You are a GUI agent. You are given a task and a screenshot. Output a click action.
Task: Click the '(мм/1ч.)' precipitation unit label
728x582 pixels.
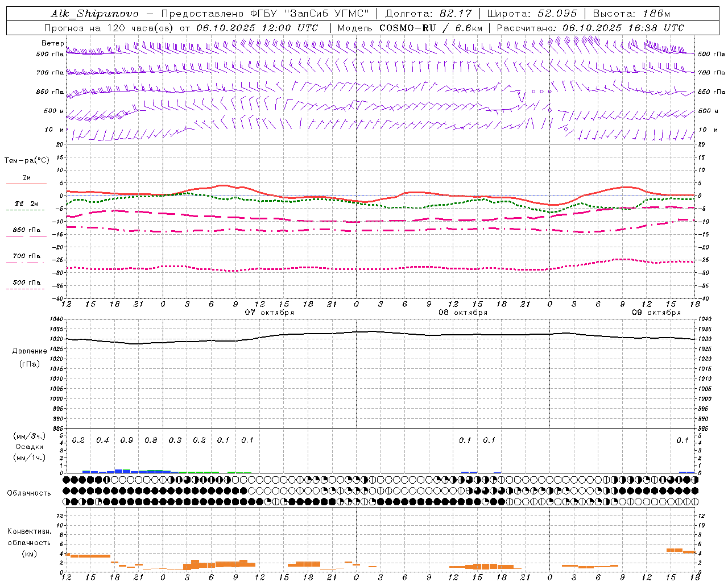click(x=30, y=458)
